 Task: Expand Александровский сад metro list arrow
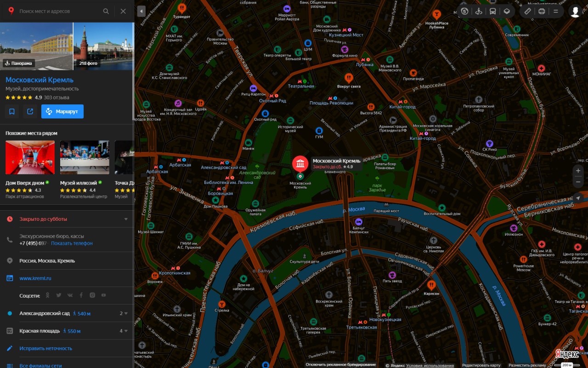(x=126, y=314)
